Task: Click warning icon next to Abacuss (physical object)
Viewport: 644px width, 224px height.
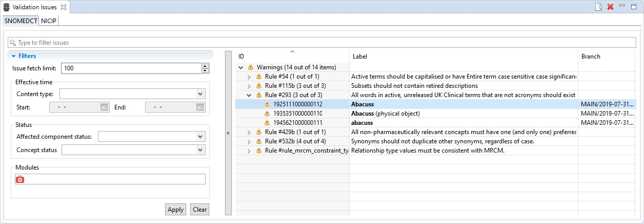Action: [x=267, y=114]
